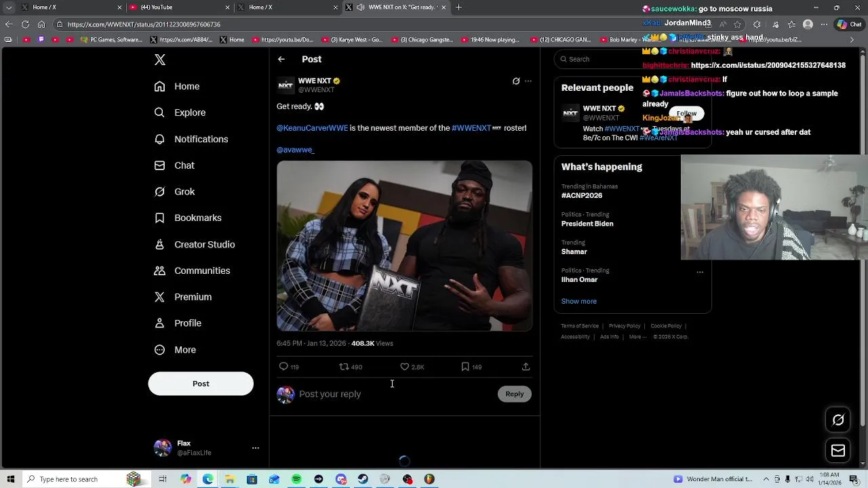Open Communities in the sidebar
Image resolution: width=868 pixels, height=488 pixels.
[x=192, y=270]
